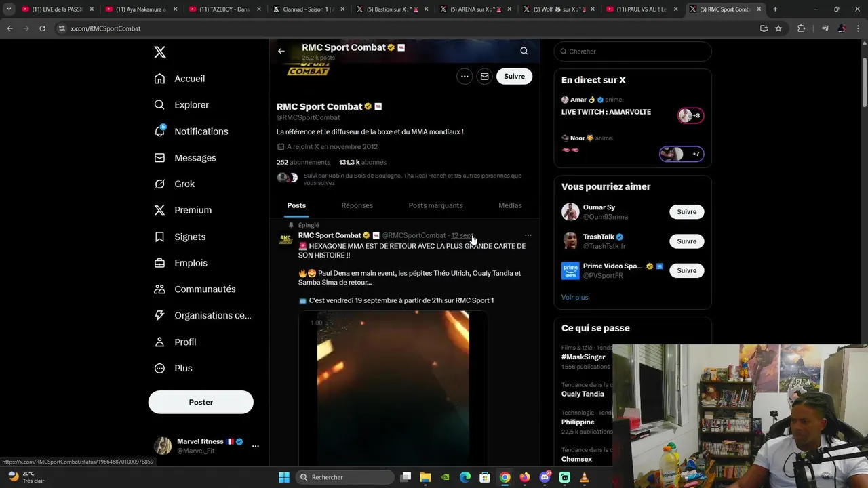
Task: Select the Posts tab
Action: click(x=296, y=205)
